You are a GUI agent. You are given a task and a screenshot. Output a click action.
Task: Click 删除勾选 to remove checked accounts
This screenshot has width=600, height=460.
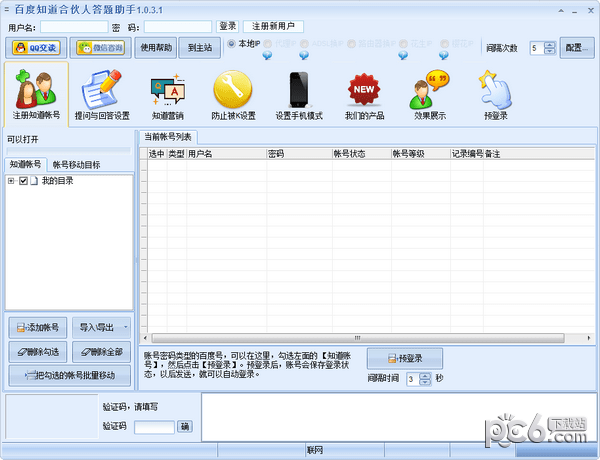click(x=38, y=352)
